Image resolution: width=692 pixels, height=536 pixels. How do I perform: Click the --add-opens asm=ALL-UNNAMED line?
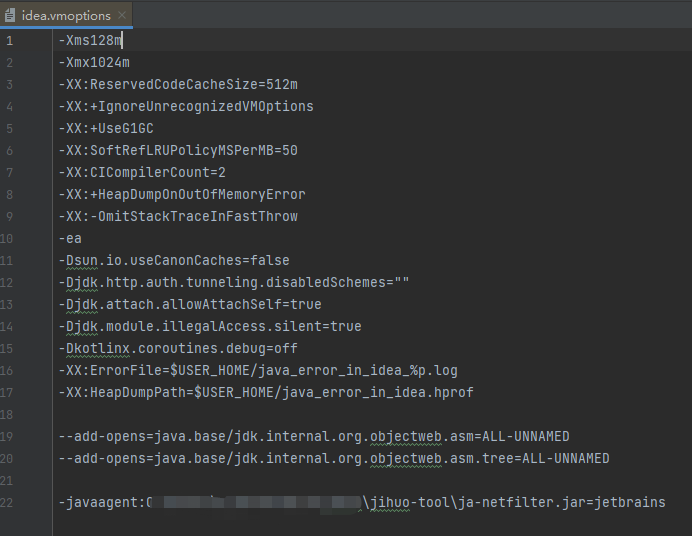[x=314, y=437]
